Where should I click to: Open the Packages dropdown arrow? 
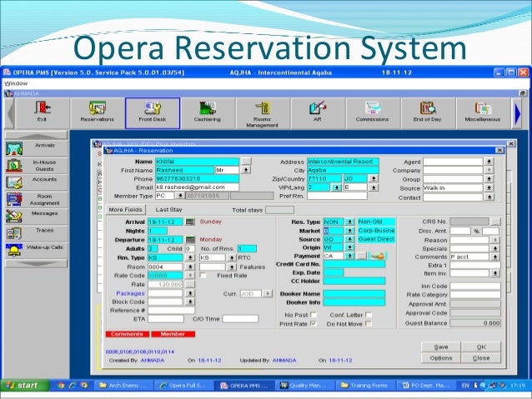pyautogui.click(x=190, y=293)
